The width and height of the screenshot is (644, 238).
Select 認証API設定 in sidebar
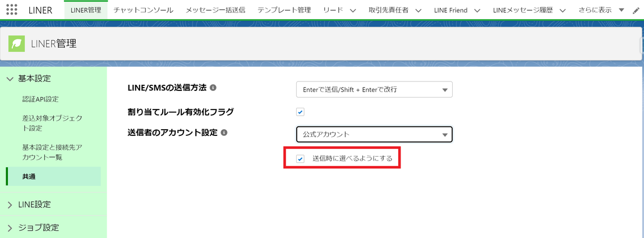pyautogui.click(x=40, y=99)
